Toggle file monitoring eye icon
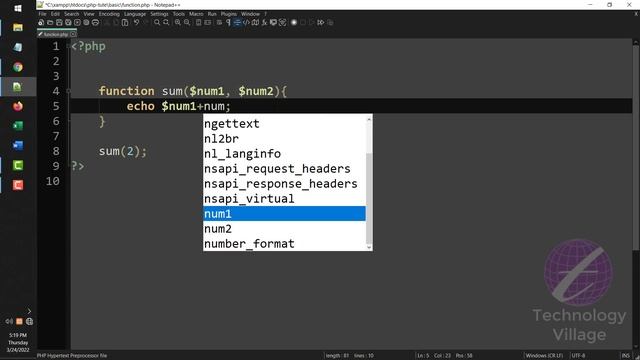This screenshot has height=360, width=640. point(282,22)
